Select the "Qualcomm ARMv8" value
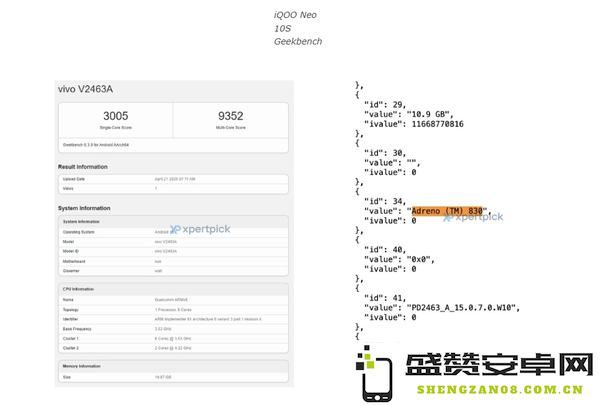This screenshot has height=405, width=600. pos(171,300)
